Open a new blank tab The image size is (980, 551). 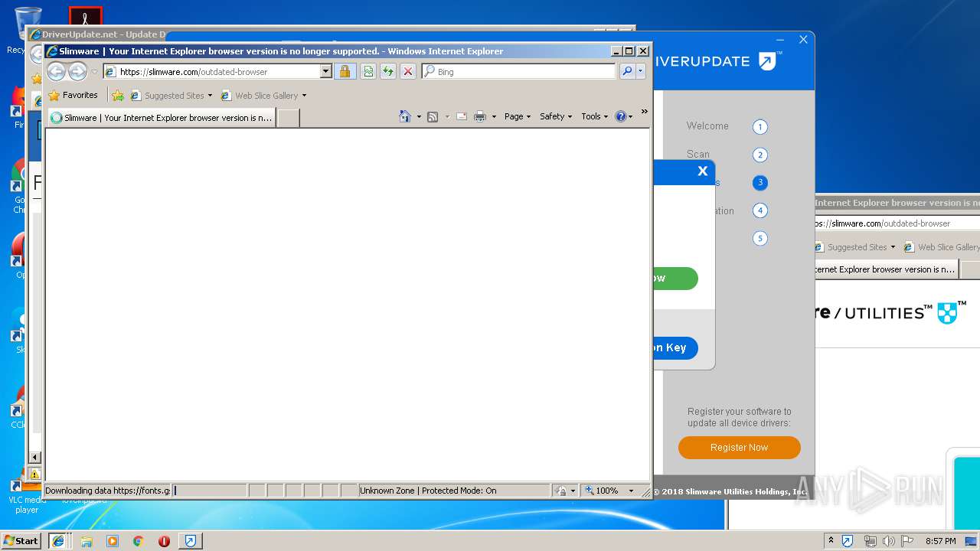pos(288,118)
